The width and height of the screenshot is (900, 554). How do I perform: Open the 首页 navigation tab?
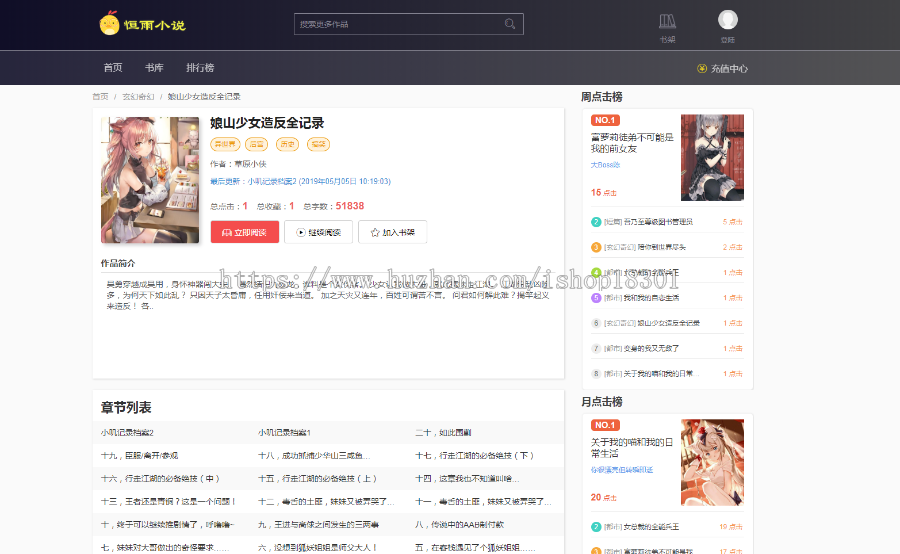[x=112, y=68]
